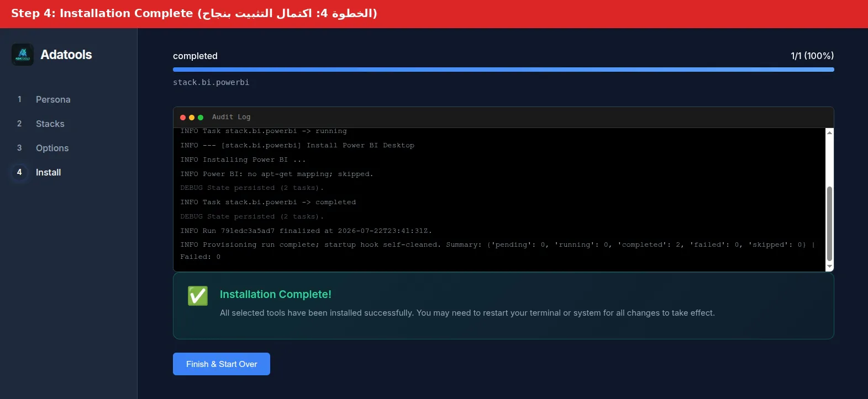
Task: Click the red 'Step 4: Installation Complete' banner title
Action: pyautogui.click(x=194, y=13)
